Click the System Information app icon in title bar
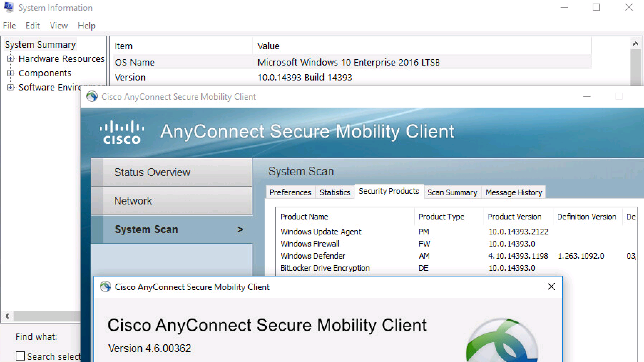This screenshot has width=644, height=362. pyautogui.click(x=9, y=7)
